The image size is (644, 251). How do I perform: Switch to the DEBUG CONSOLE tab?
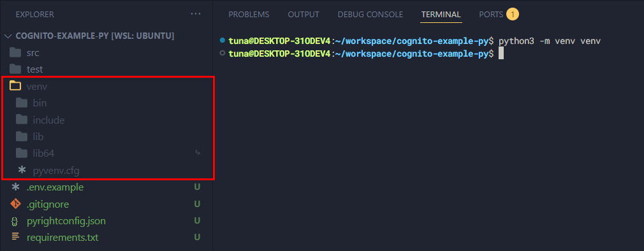(370, 15)
